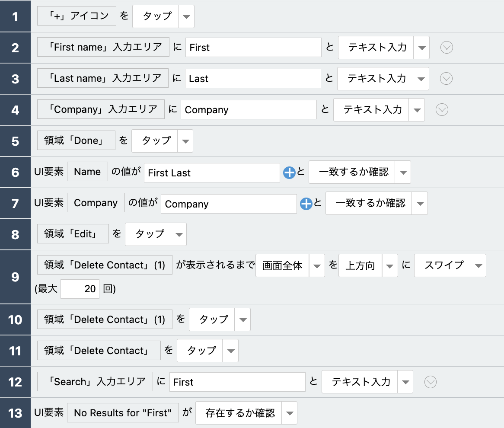The height and width of the screenshot is (428, 504).
Task: Open the 一致するか確認 dropdown arrow in step 6
Action: [403, 172]
